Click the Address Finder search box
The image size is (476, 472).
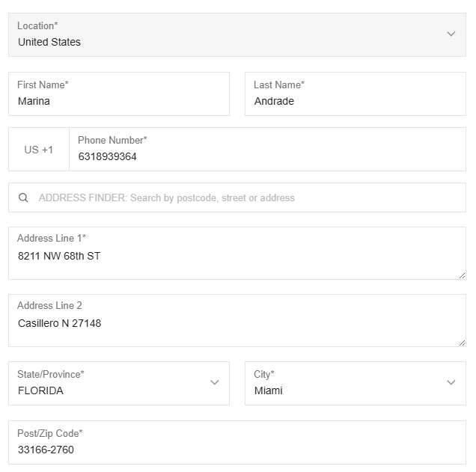click(247, 198)
